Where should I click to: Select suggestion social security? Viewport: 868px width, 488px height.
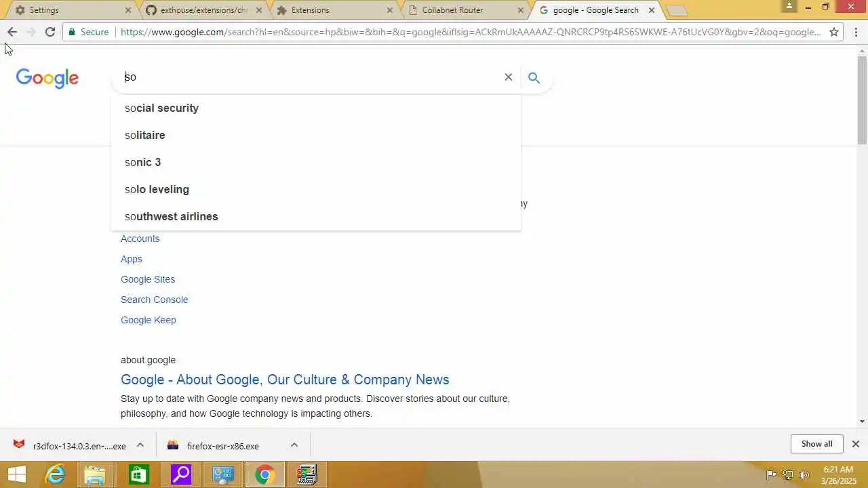316,108
